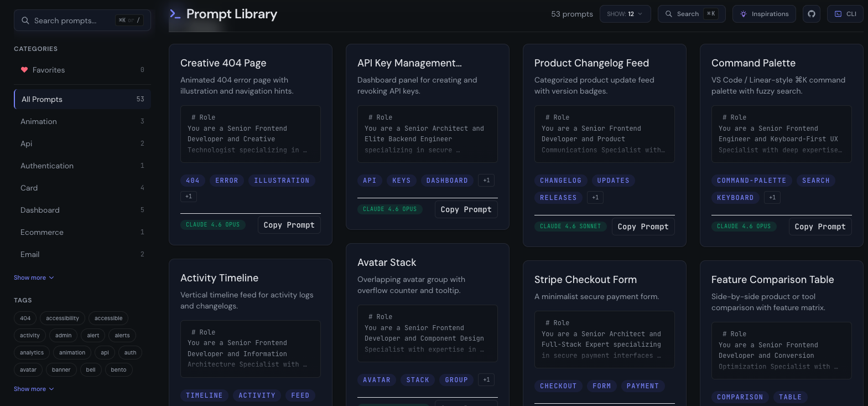Filter by the accessible tag
The height and width of the screenshot is (406, 868).
[x=108, y=318]
